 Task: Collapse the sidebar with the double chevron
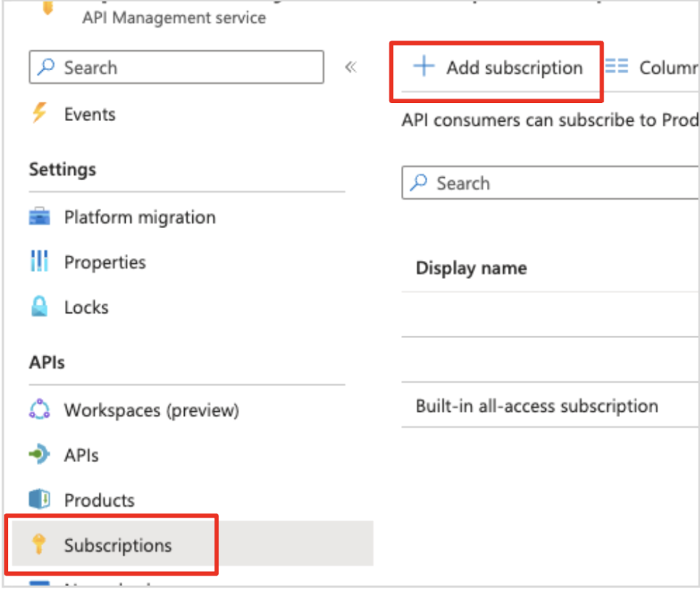[x=350, y=67]
